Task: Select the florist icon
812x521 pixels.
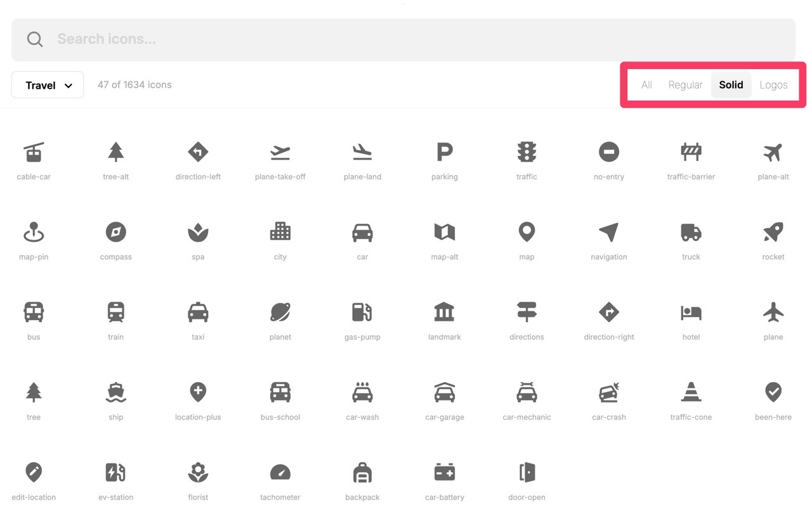Action: (x=198, y=473)
